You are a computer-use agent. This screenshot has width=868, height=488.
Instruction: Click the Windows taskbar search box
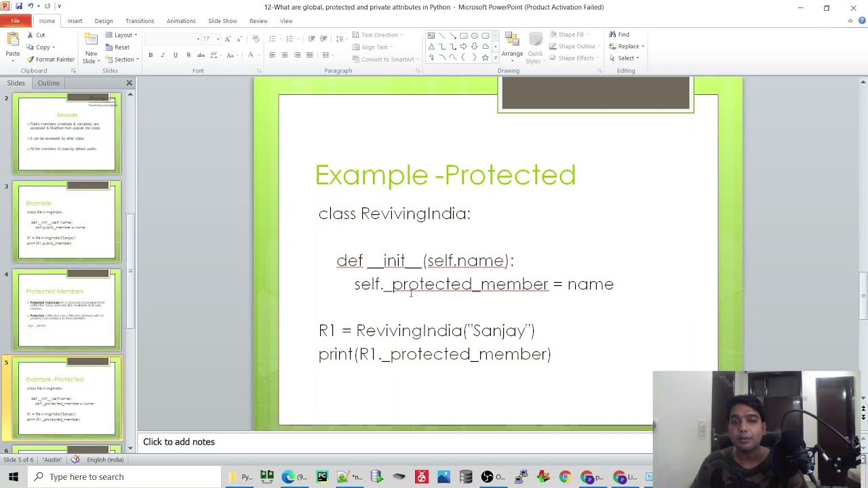pyautogui.click(x=125, y=477)
